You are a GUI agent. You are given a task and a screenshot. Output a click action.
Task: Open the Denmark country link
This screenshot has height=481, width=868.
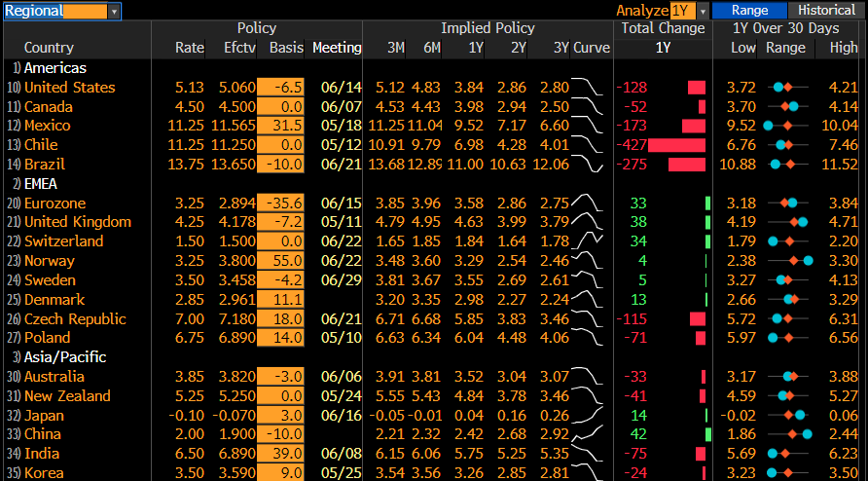coord(54,300)
